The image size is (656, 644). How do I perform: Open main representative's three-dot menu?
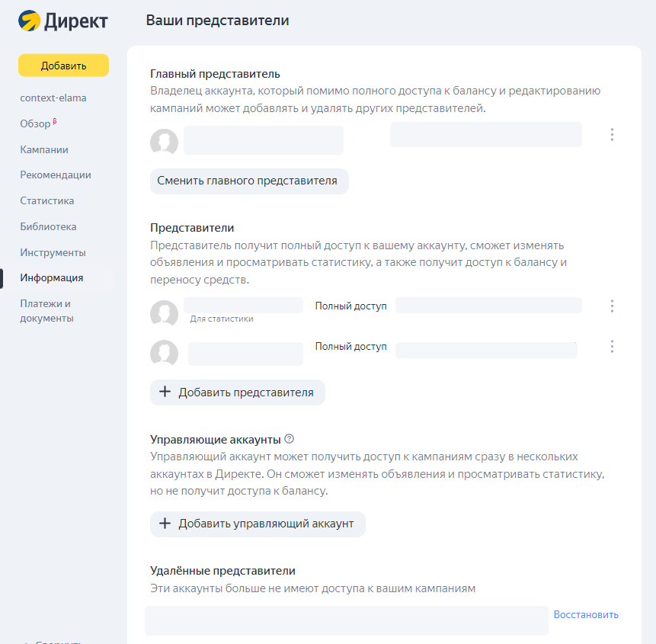(612, 135)
